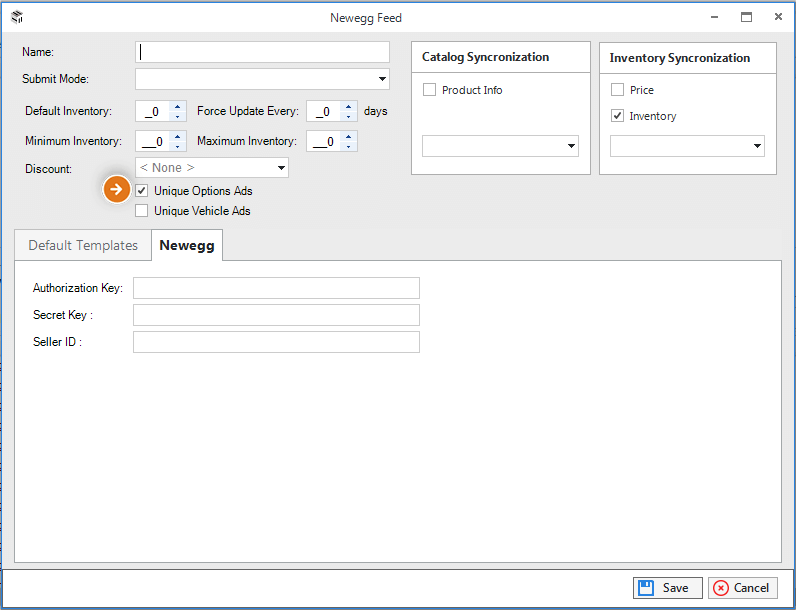Increase Default Inventory with up arrow

tap(178, 107)
